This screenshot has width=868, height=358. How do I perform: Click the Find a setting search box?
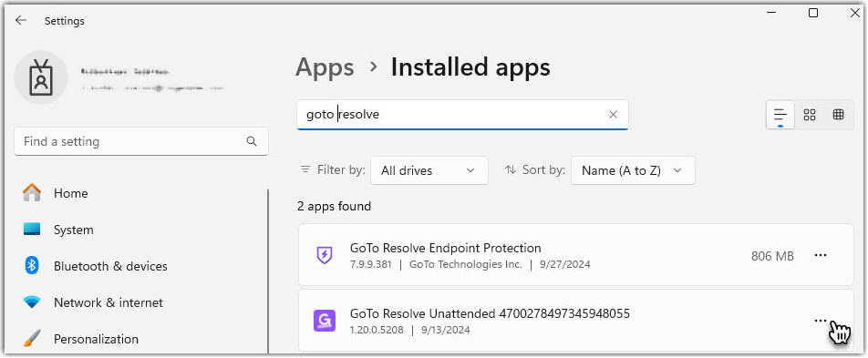tap(141, 141)
